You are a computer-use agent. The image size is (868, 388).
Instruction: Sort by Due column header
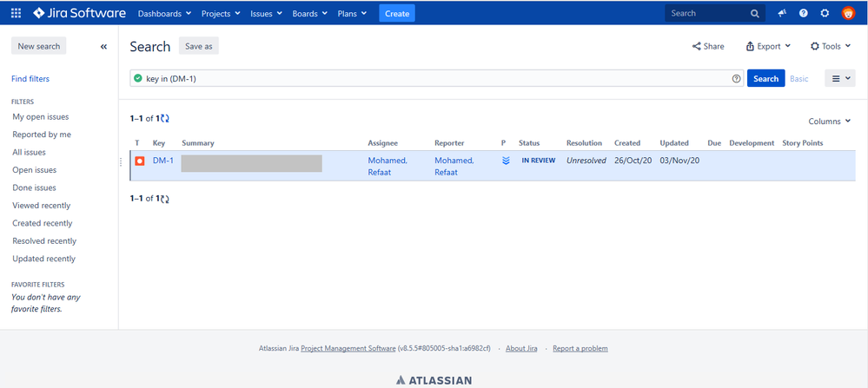coord(714,143)
